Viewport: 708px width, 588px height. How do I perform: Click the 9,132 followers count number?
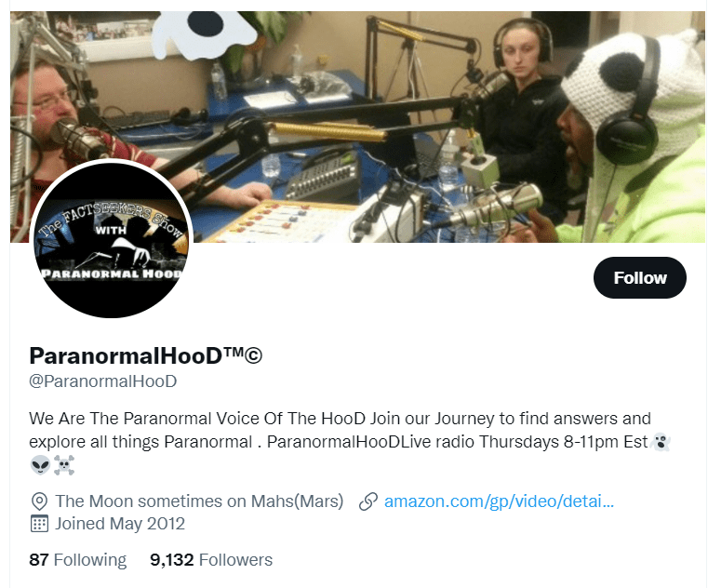171,560
